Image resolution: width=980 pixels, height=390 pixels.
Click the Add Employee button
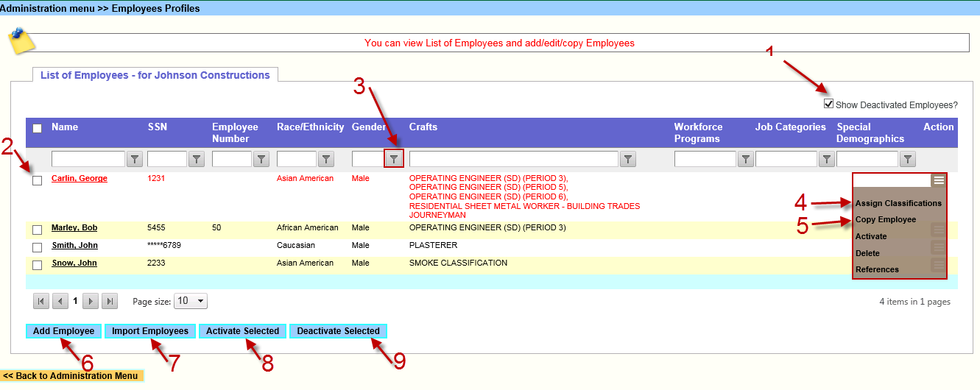(x=63, y=331)
